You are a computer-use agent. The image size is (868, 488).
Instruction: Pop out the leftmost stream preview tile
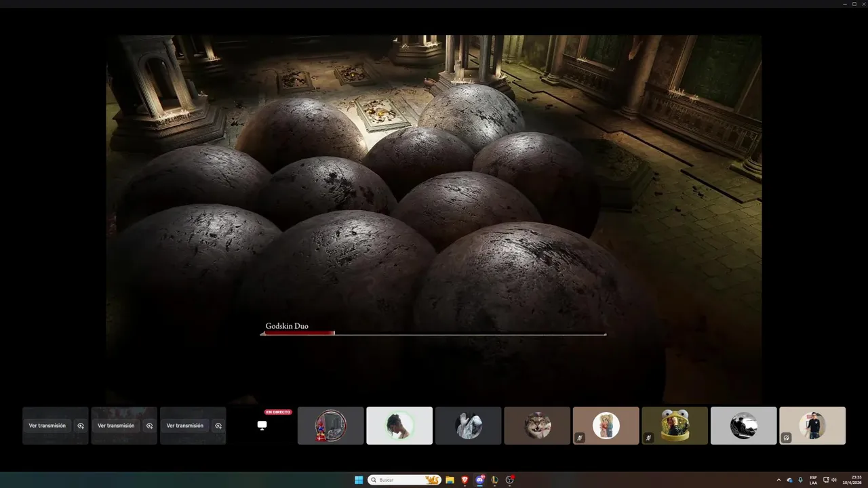click(x=81, y=426)
